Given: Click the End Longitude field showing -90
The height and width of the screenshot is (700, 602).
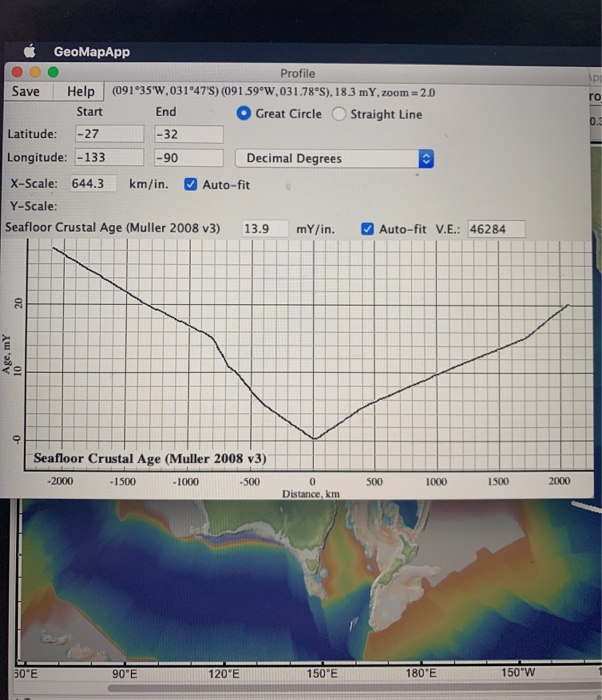Looking at the screenshot, I should 189,158.
